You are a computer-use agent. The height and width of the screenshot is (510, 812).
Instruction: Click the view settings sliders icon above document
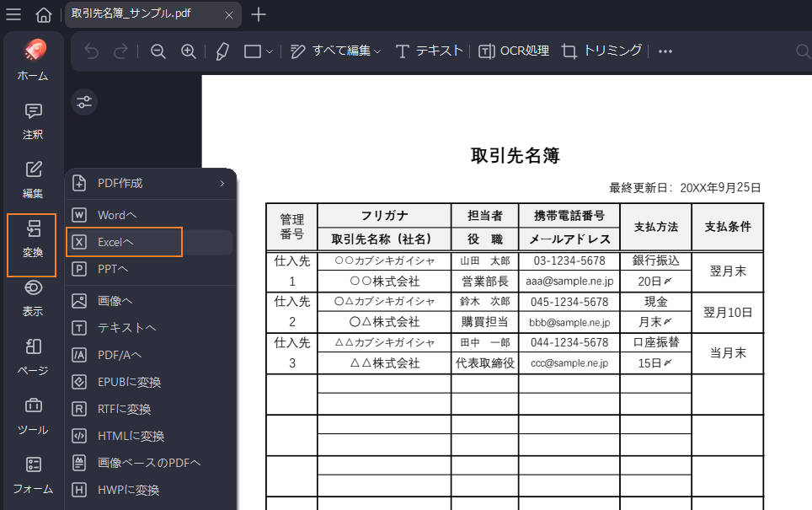[x=84, y=102]
